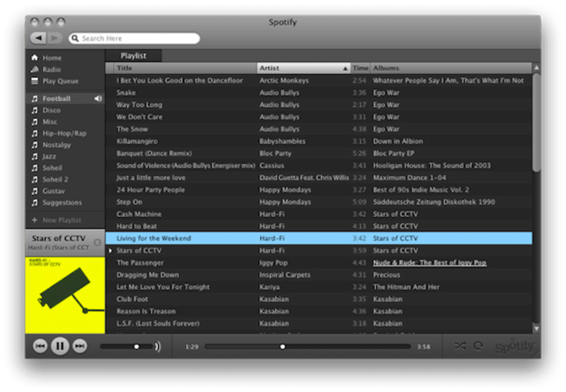Select the track Reason Is Treason
The width and height of the screenshot is (566, 392).
coord(318,311)
